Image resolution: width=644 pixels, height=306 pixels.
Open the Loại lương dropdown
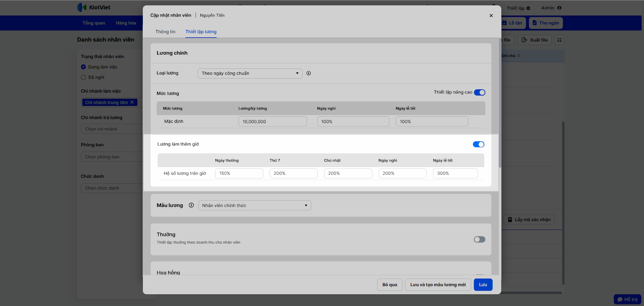click(250, 73)
